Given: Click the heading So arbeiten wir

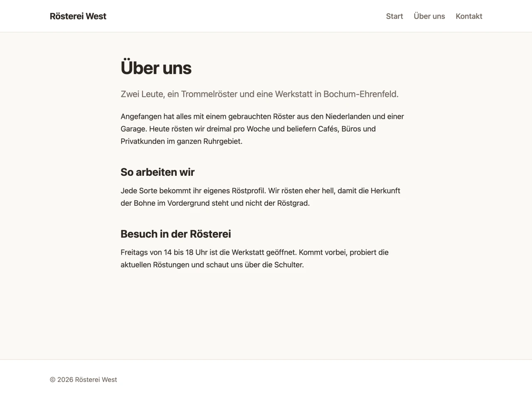Looking at the screenshot, I should click(158, 172).
